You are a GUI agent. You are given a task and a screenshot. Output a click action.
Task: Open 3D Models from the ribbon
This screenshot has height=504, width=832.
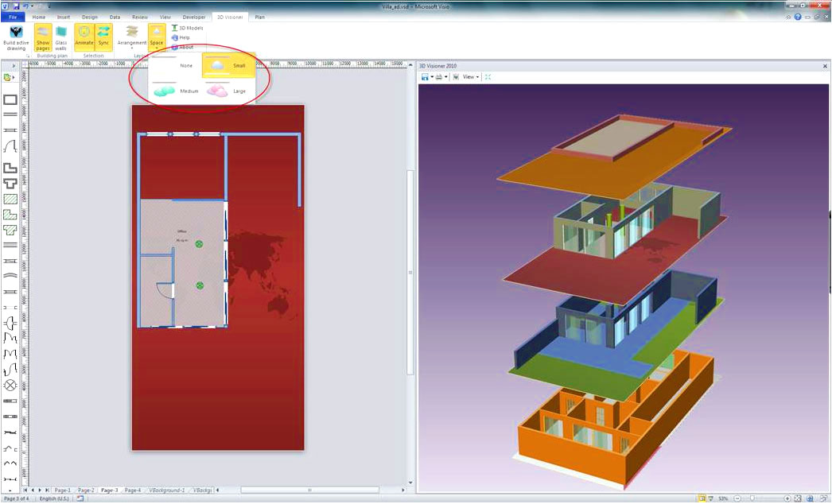tap(187, 28)
